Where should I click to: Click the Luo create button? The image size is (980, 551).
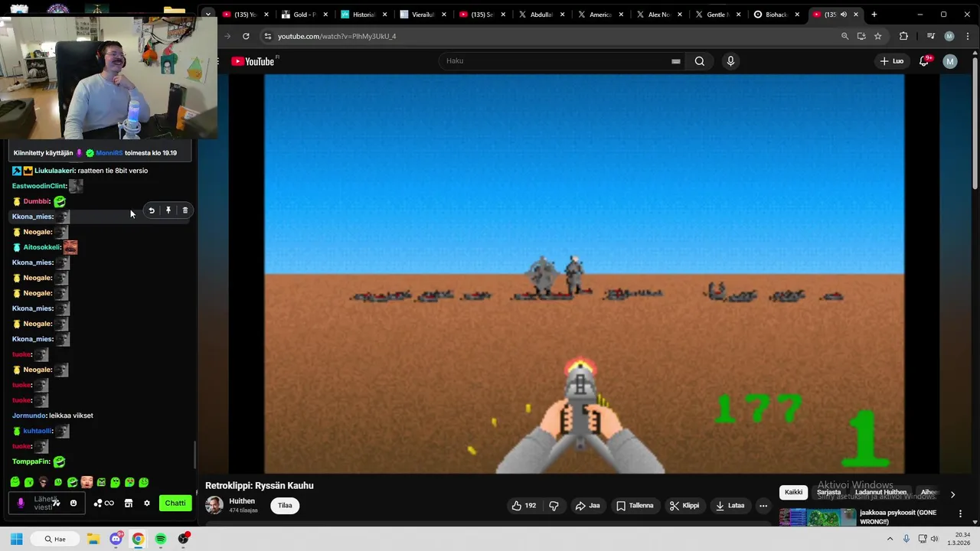pos(891,61)
